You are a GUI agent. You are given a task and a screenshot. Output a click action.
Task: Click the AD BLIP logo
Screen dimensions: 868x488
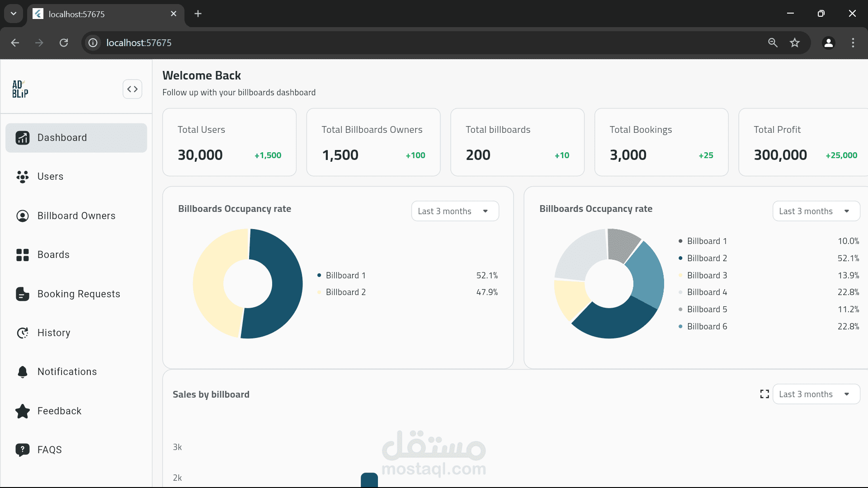coord(19,89)
